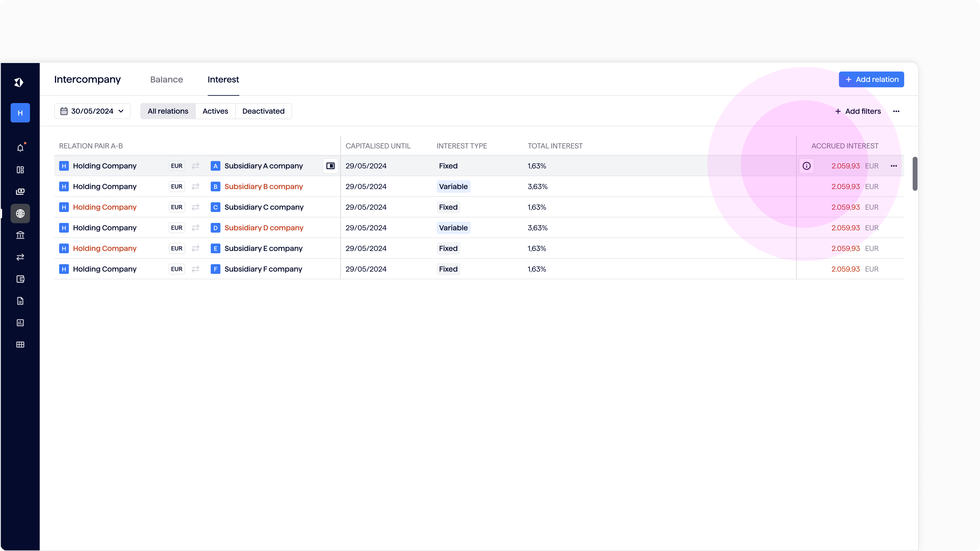Open the H company avatar in sidebar
The image size is (980, 551).
click(x=20, y=113)
